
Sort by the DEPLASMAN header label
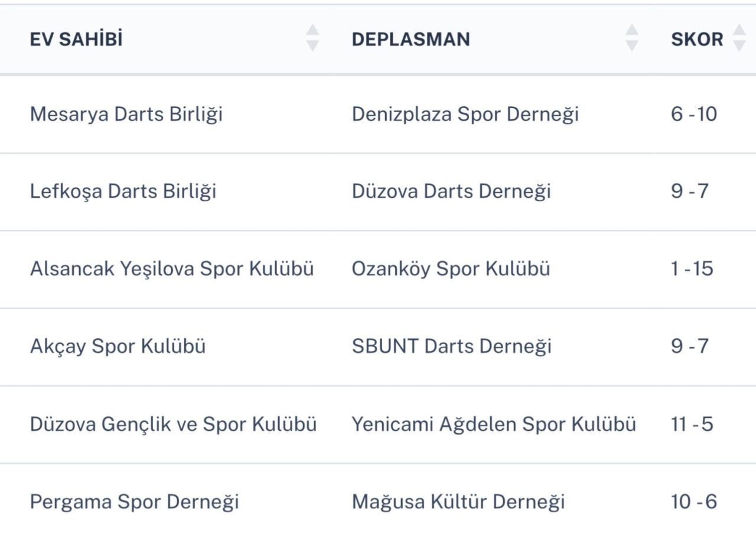pos(410,40)
